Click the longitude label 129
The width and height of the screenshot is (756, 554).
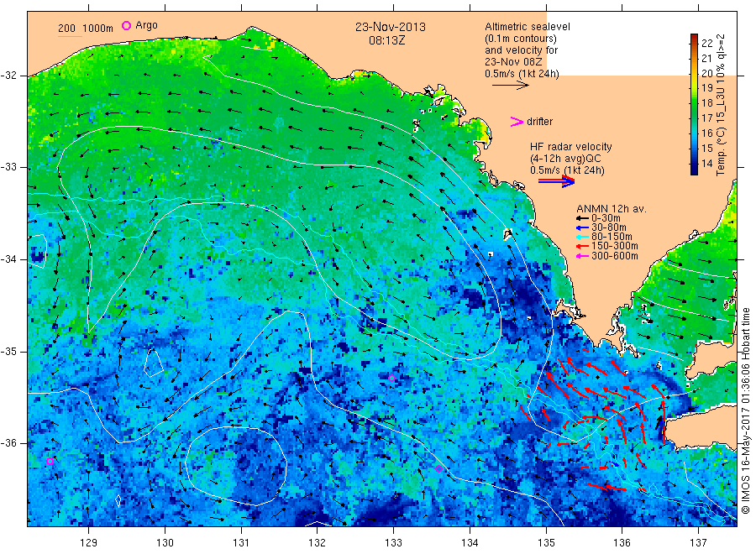tap(89, 542)
